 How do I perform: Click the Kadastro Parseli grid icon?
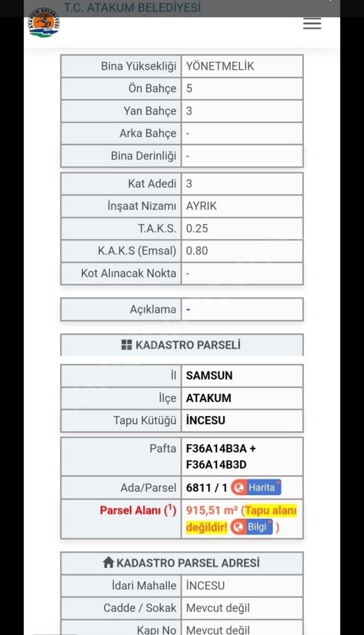127,345
